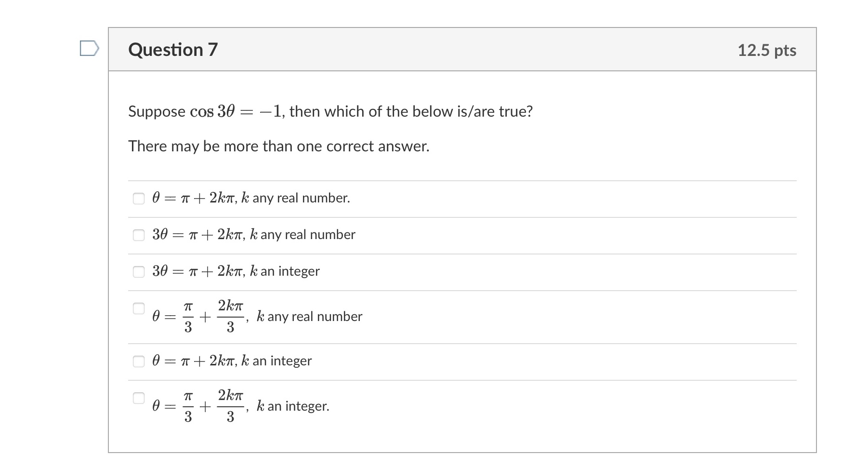The height and width of the screenshot is (455, 868).
Task: Check the last option θ = π/3 + 2kπ/3, k an integer
Action: pyautogui.click(x=138, y=399)
